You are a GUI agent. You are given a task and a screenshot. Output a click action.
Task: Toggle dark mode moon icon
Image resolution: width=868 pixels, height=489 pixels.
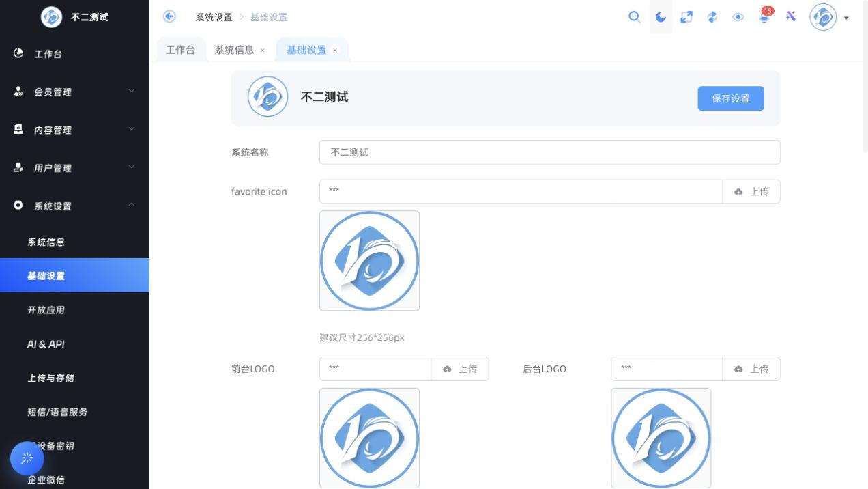coord(661,17)
